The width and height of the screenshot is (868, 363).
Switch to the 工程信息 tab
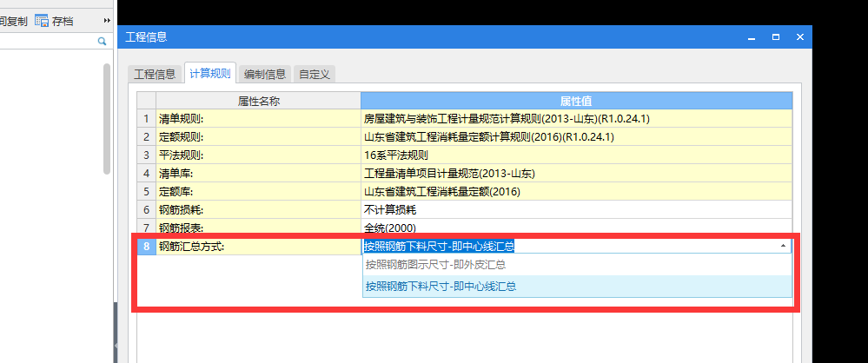155,74
